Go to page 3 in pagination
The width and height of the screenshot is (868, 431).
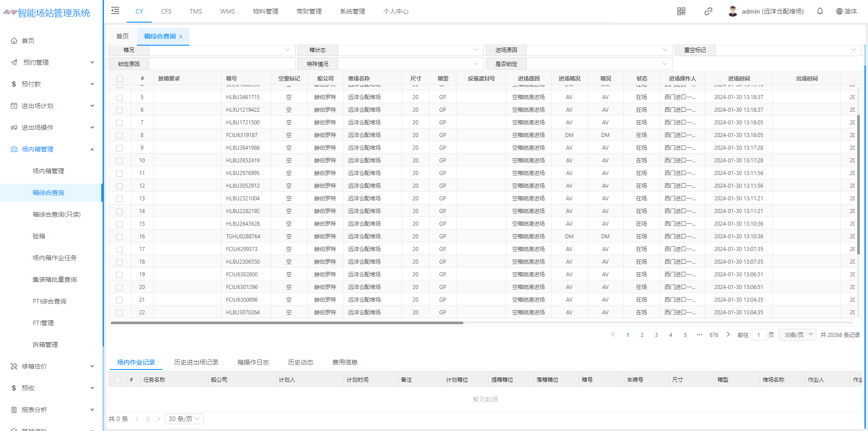[x=656, y=335]
